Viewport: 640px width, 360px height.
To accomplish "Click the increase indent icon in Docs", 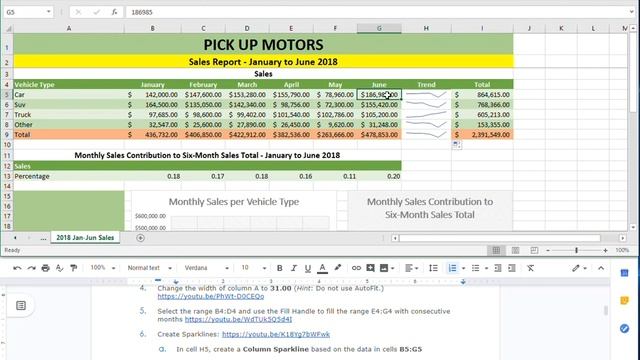I will point(511,268).
